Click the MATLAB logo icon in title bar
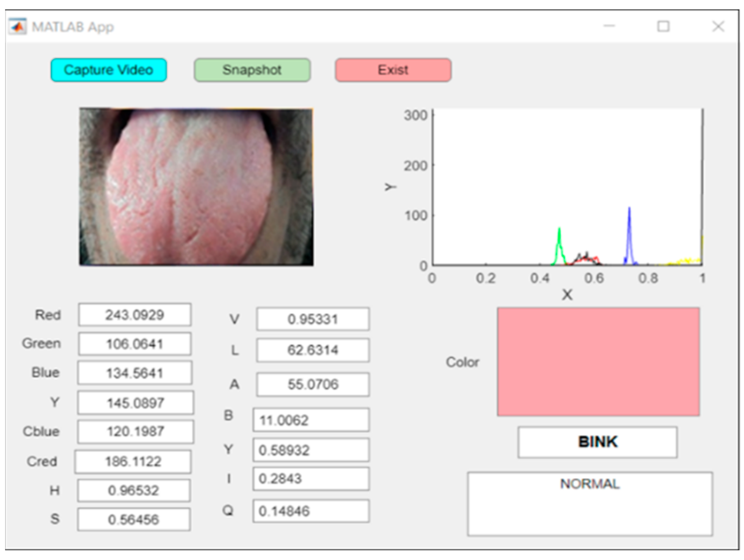 click(x=18, y=27)
